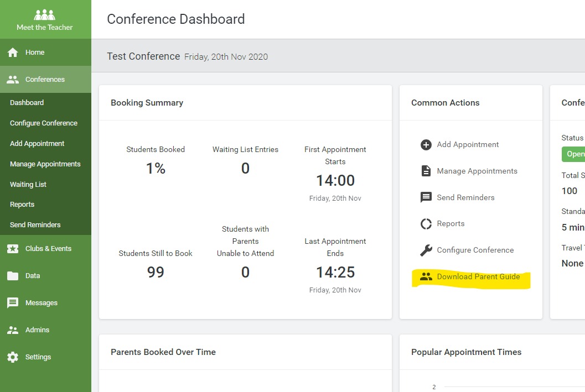Click the Waiting List Entries label
The width and height of the screenshot is (585, 392).
246,149
